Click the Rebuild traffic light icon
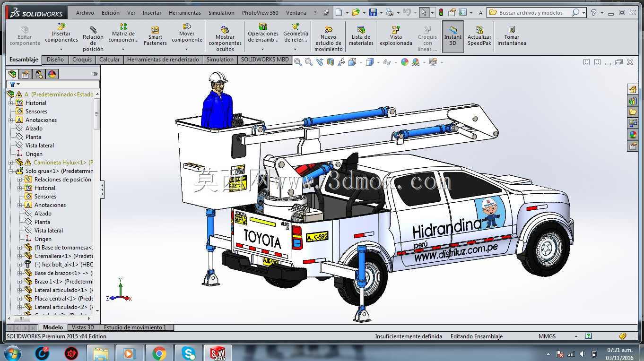644x361 pixels. 441,13
